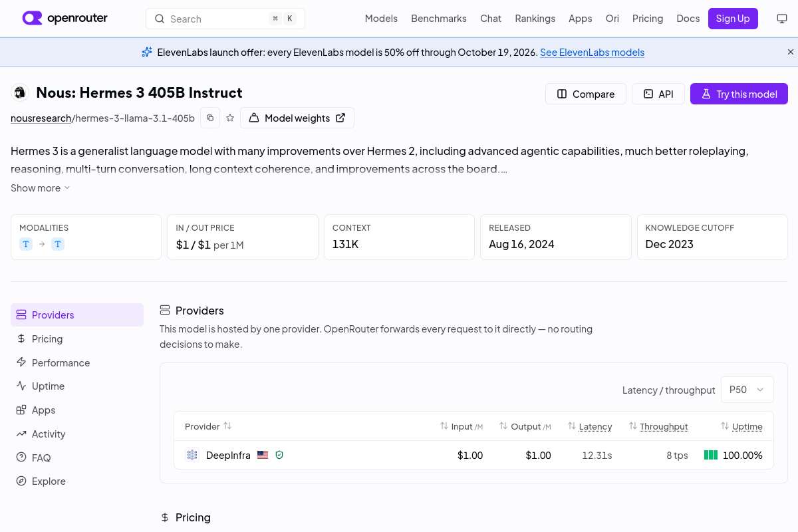Sort the table by Latency
Image resolution: width=798 pixels, height=532 pixels.
(590, 426)
